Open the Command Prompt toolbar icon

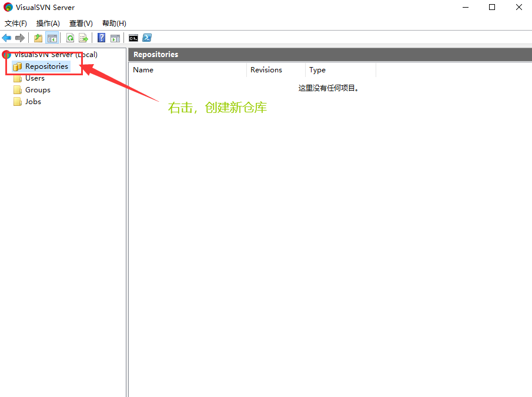(x=133, y=38)
